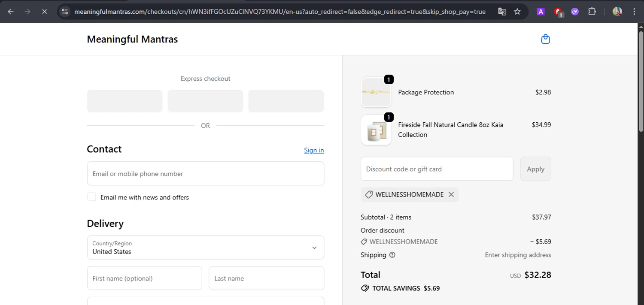Click the Apply discount button
Image resolution: width=644 pixels, height=305 pixels.
536,169
